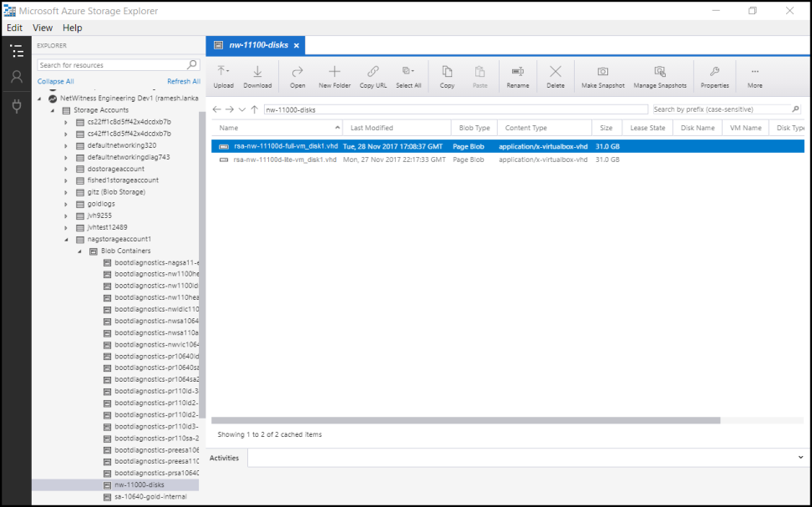Open the account management person icon
The width and height of the screenshot is (812, 507).
[x=16, y=77]
